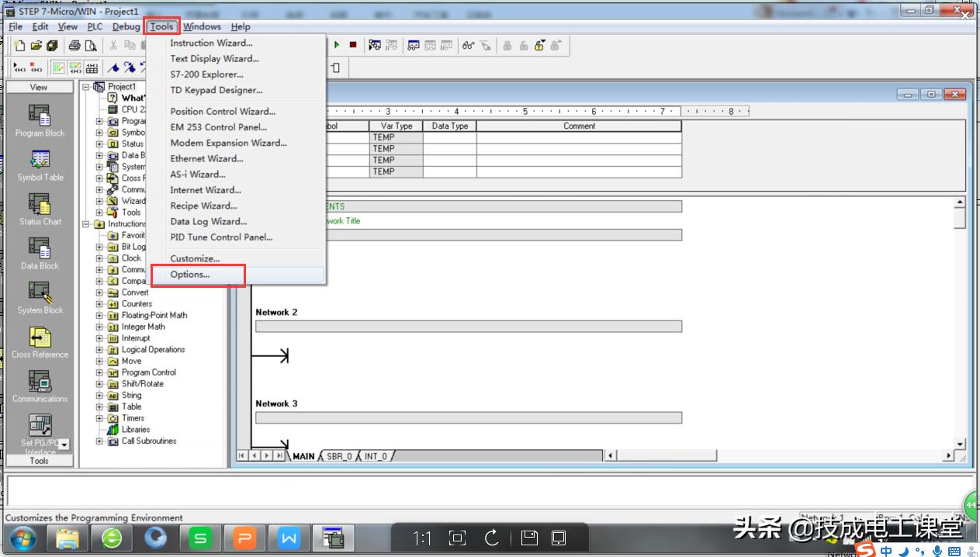Expand the Call Subroutines folder

click(x=99, y=441)
